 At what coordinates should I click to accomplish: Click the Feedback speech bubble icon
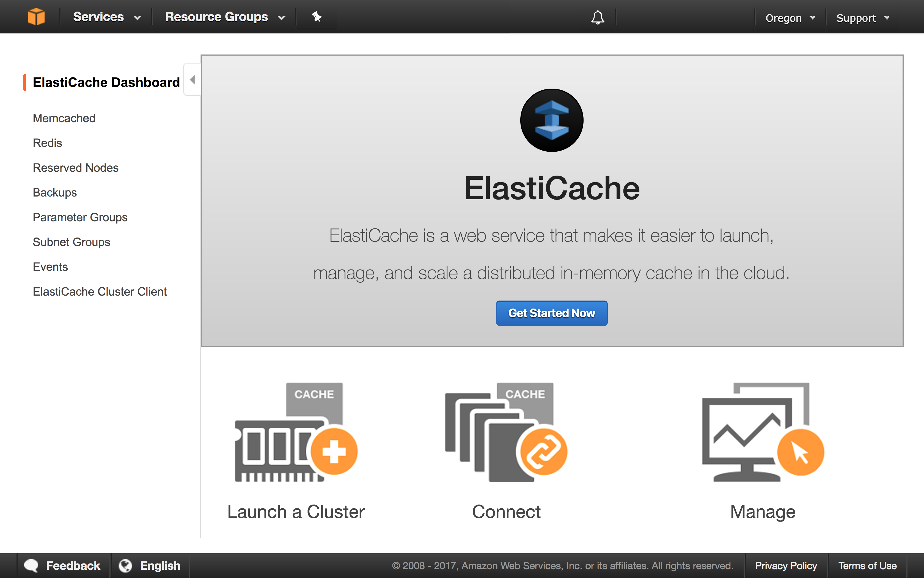coord(31,566)
